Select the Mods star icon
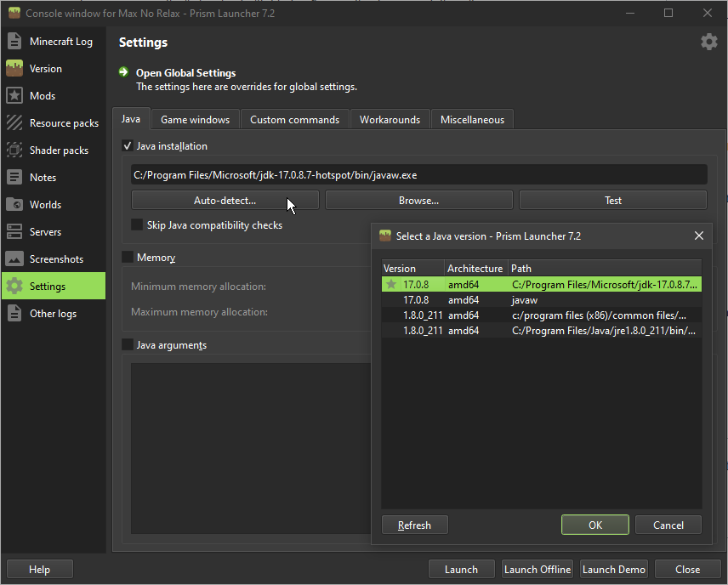The image size is (728, 585). tap(14, 95)
